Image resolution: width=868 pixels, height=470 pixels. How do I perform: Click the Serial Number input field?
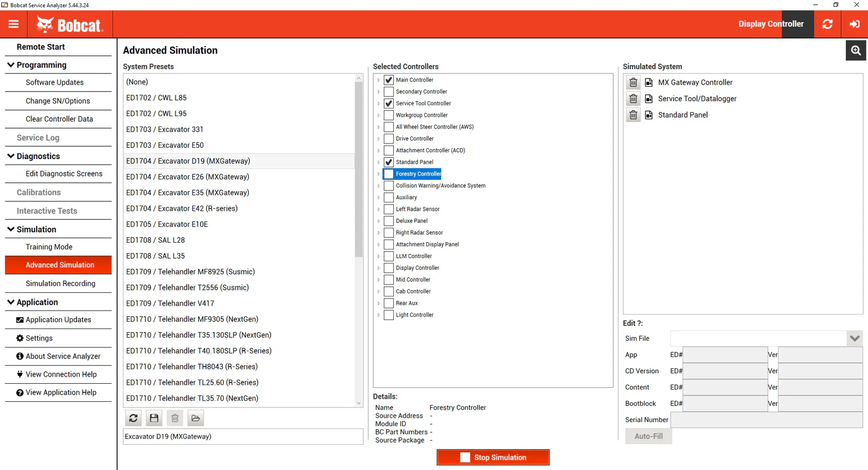point(766,420)
